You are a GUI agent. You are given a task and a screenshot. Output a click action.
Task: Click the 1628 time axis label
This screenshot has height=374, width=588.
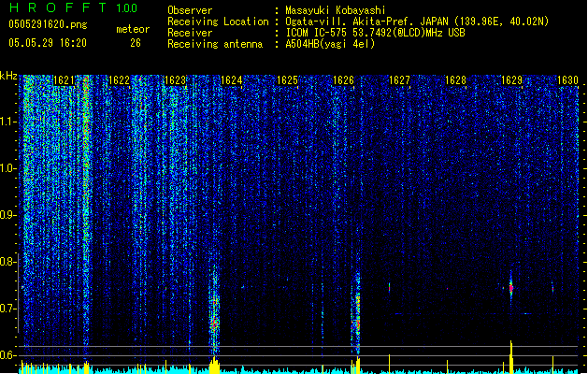point(455,80)
